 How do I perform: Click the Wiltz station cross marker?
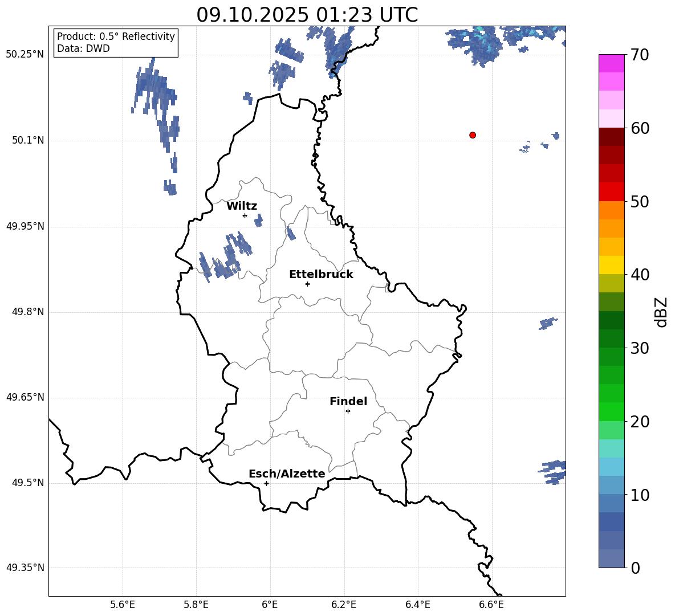point(245,215)
